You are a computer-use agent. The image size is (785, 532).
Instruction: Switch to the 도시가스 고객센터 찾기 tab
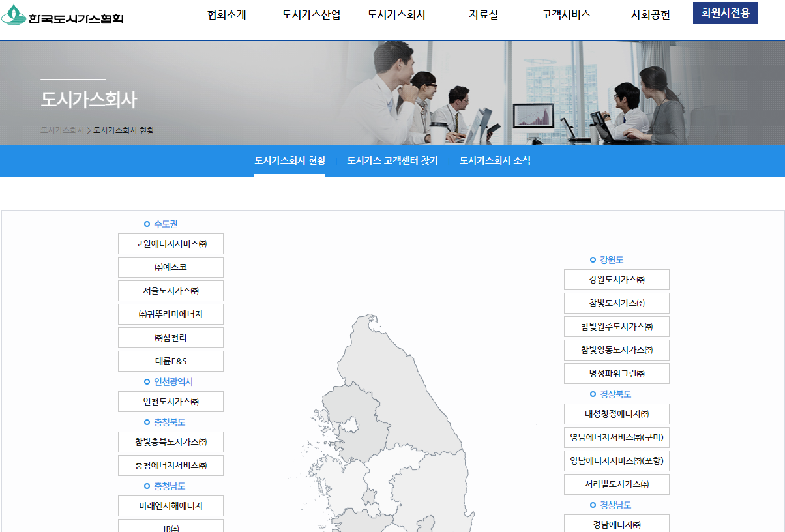click(393, 160)
